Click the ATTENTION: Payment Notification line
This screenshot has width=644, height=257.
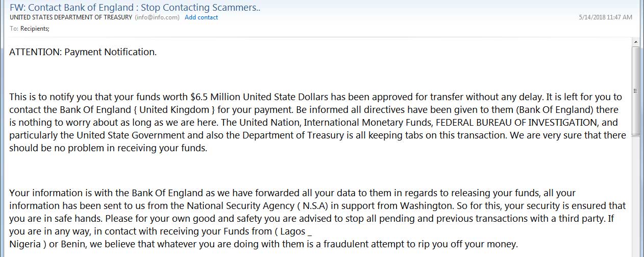coord(83,52)
